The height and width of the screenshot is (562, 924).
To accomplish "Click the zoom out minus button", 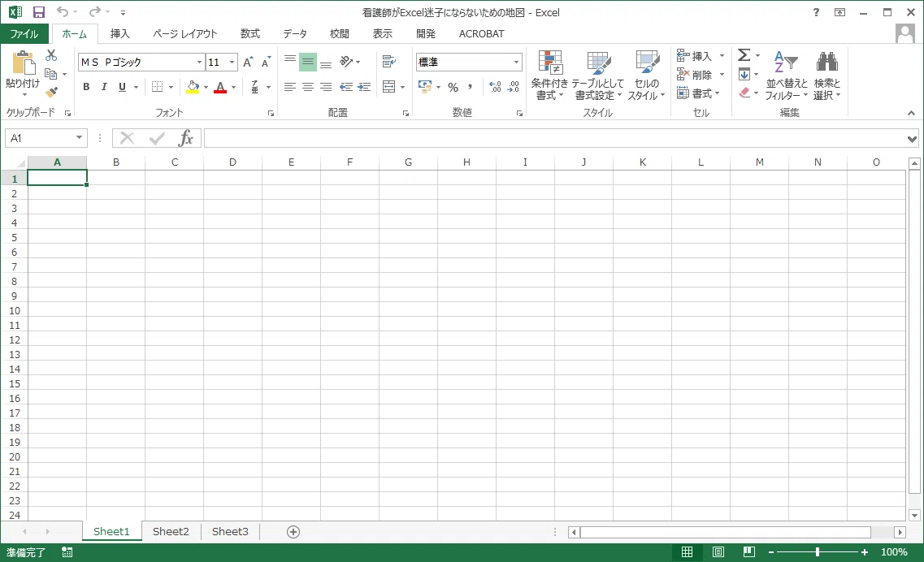I will [770, 552].
